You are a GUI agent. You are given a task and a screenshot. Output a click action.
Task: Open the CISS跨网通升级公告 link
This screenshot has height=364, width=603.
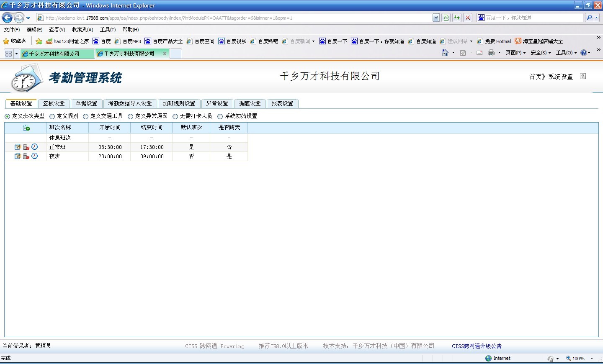(x=477, y=346)
